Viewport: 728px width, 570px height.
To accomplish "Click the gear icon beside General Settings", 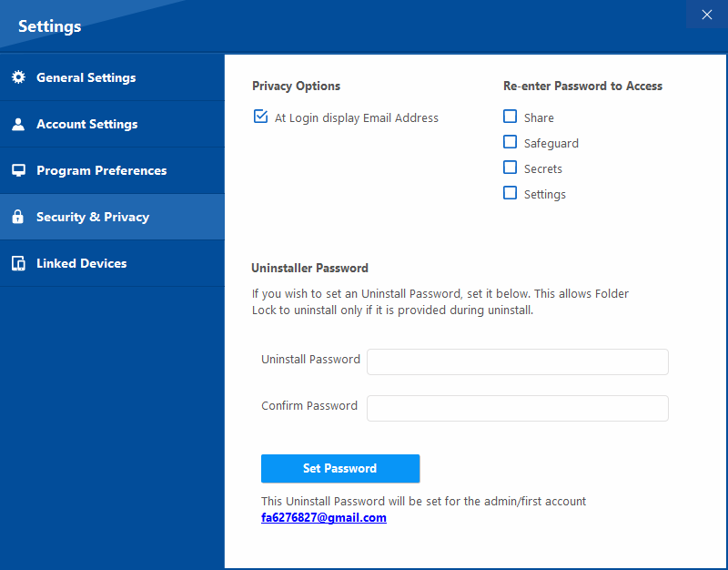I will click(18, 77).
